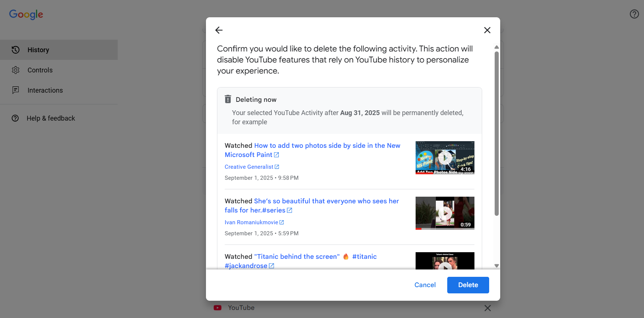Open the "She's so beautiful" video link
The image size is (644, 318).
(312, 206)
